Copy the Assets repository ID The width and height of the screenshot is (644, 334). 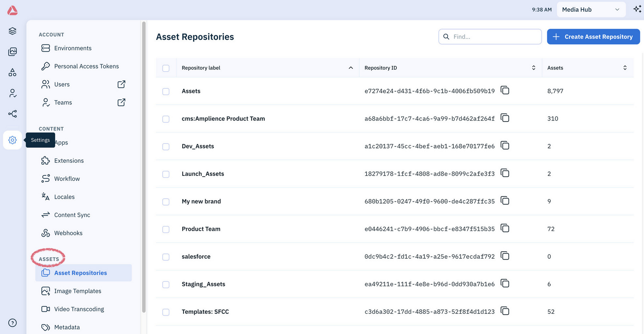pyautogui.click(x=505, y=90)
